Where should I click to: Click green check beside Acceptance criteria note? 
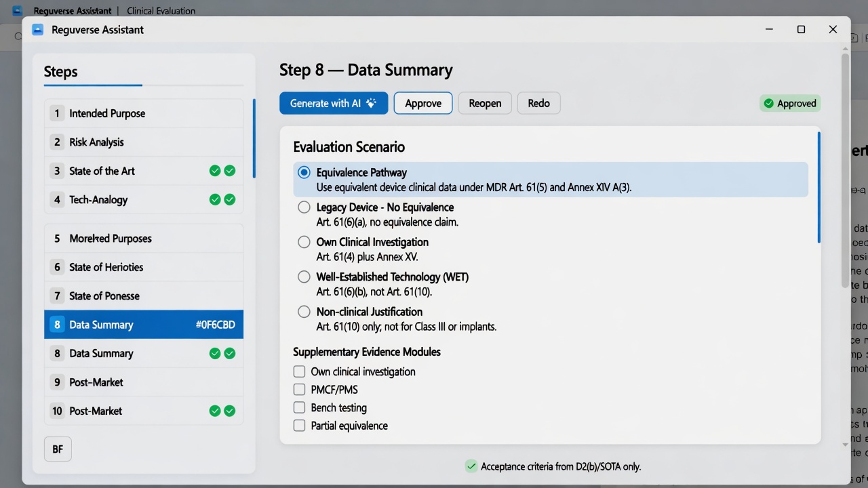point(471,466)
